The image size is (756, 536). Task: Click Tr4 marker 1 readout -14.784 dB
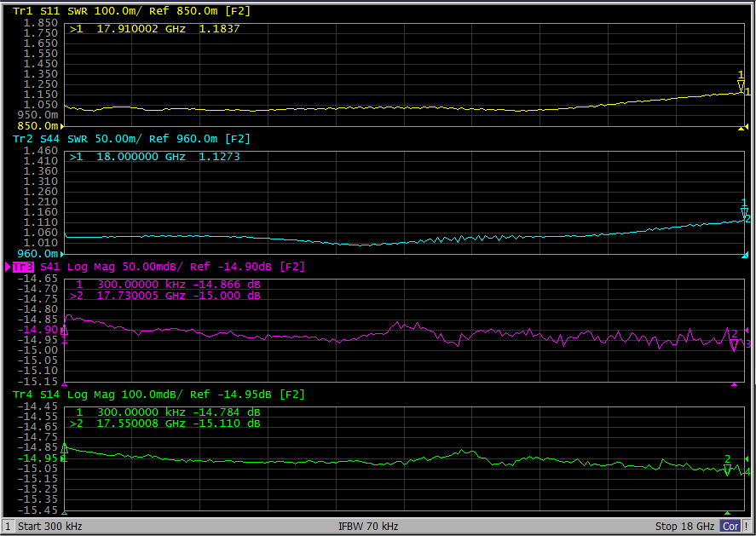(227, 412)
